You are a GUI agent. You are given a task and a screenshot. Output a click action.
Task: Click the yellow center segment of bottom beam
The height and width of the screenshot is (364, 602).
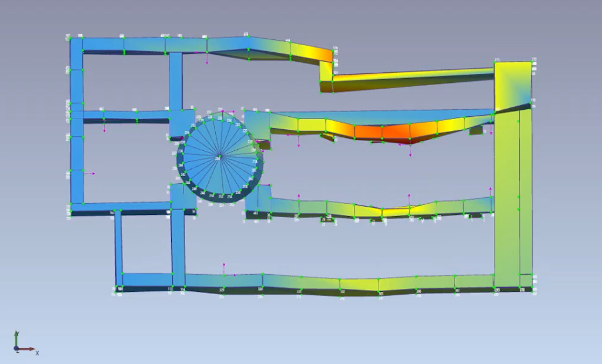tap(359, 285)
